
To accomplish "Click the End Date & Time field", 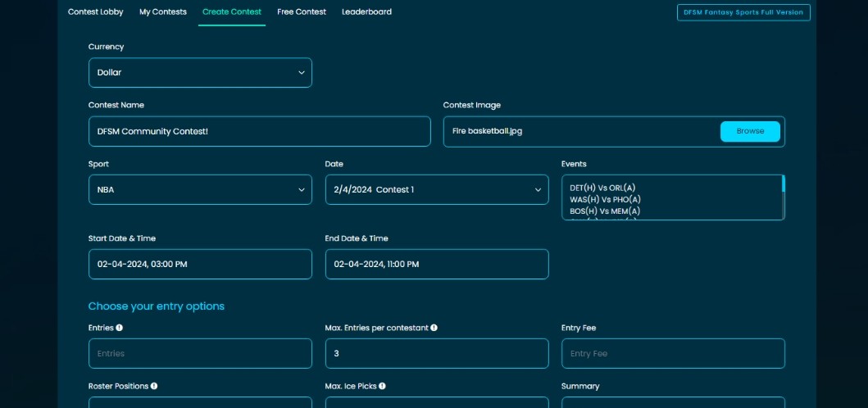I will 437,264.
